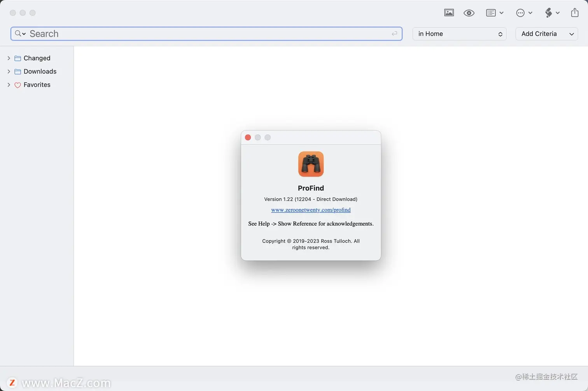Toggle the Quick Look eye icon
This screenshot has width=588, height=391.
tap(469, 13)
